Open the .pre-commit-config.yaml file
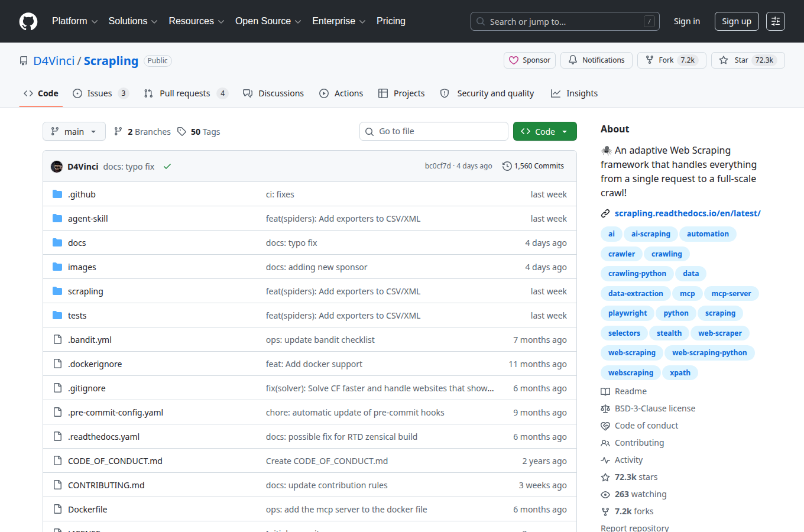Image resolution: width=804 pixels, height=532 pixels. [115, 412]
